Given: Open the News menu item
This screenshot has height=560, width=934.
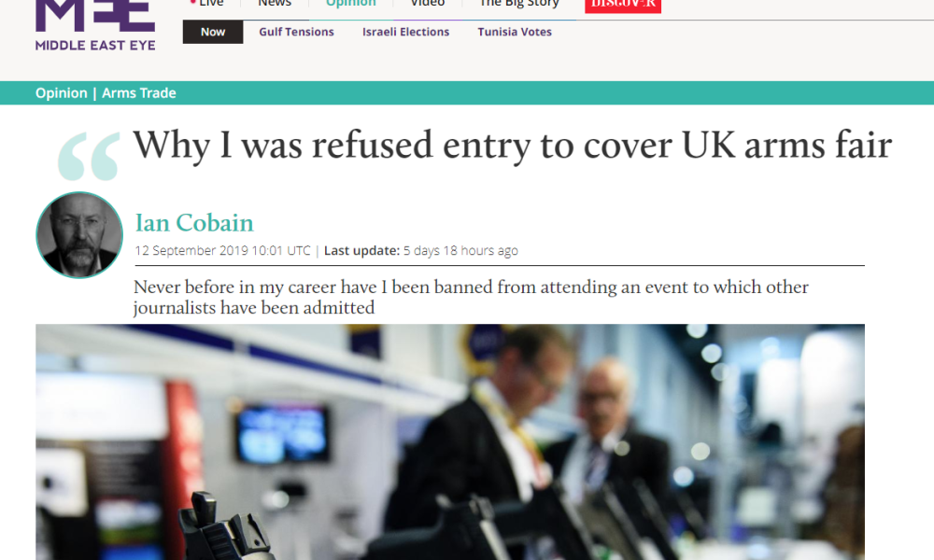Looking at the screenshot, I should (274, 4).
